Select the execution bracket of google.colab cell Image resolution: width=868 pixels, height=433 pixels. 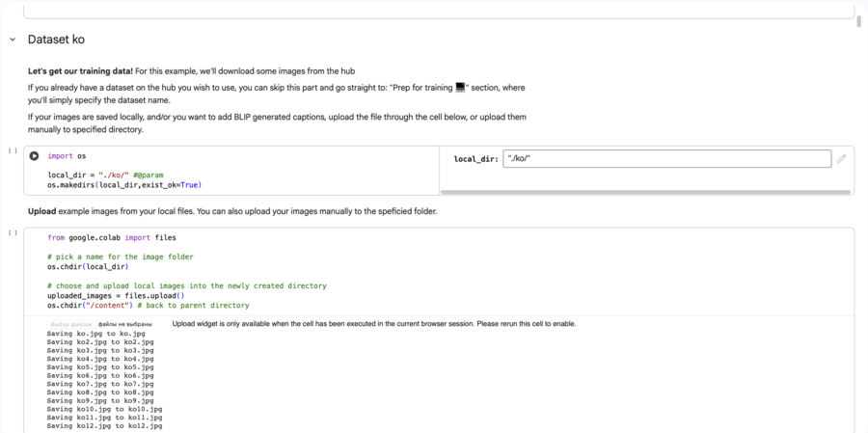(13, 232)
